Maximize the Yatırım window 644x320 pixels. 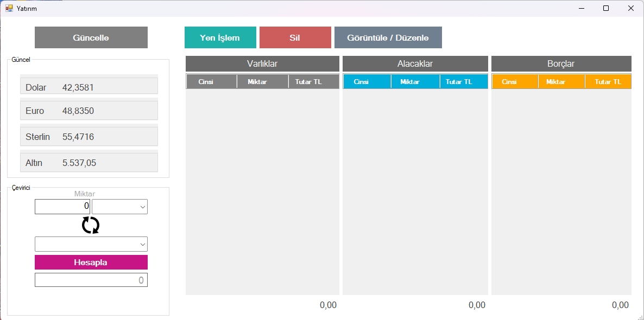pos(606,8)
